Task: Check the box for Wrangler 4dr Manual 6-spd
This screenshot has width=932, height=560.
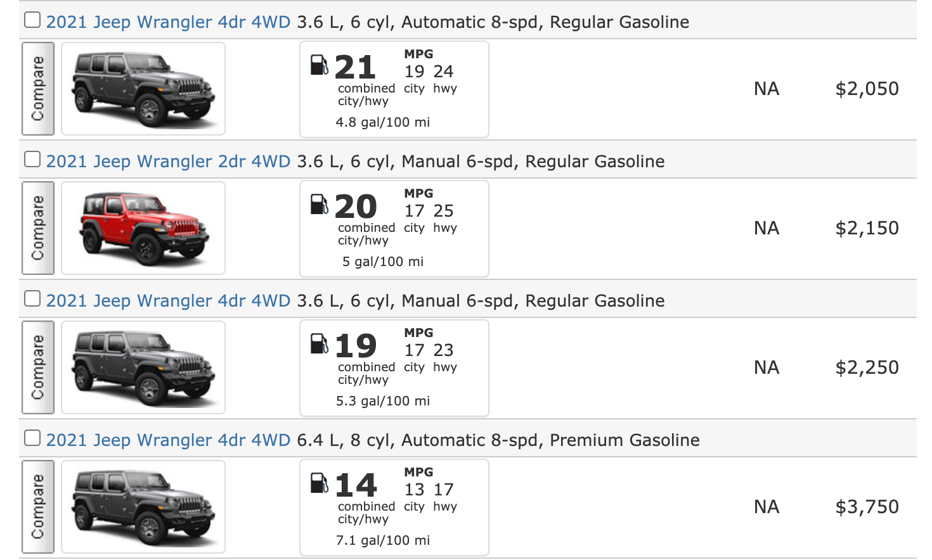Action: click(32, 299)
